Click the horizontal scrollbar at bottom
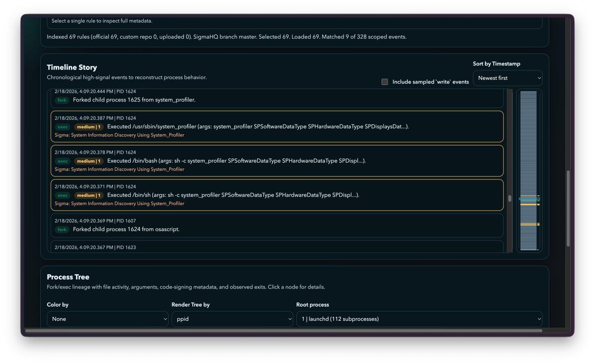Viewport: 595px width, 364px height. (284, 330)
